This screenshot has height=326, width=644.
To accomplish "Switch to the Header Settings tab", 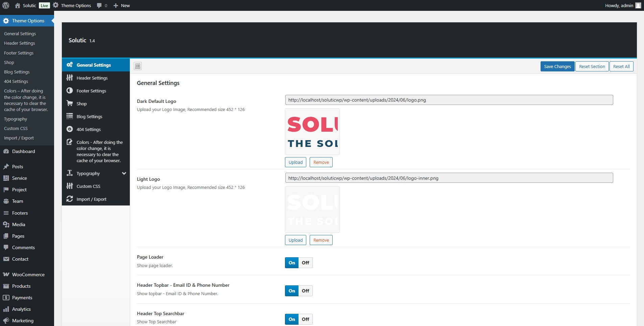I will [x=92, y=78].
